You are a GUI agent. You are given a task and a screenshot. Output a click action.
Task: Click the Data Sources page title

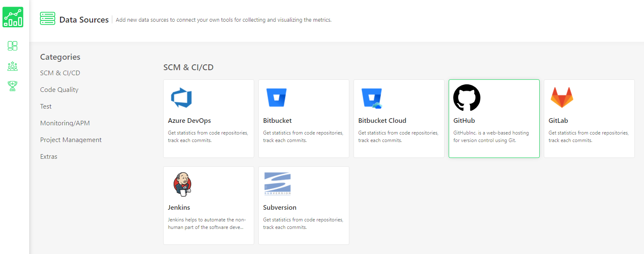click(84, 20)
